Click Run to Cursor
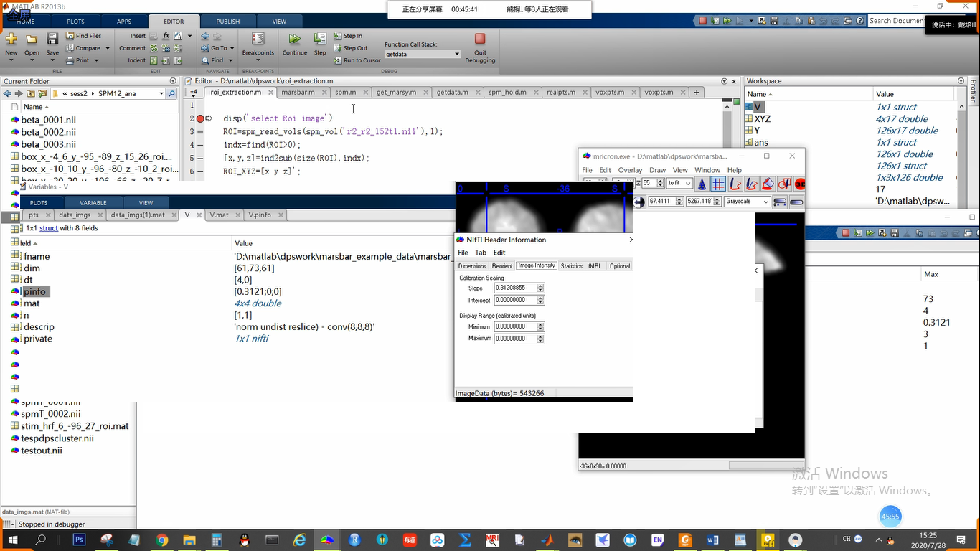Screen dimensions: 980x551 357,60
